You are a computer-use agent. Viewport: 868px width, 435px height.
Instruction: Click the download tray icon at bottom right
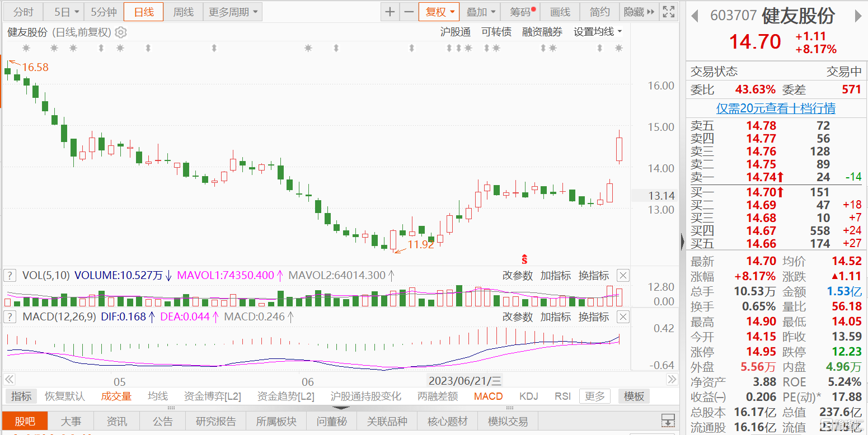668,420
